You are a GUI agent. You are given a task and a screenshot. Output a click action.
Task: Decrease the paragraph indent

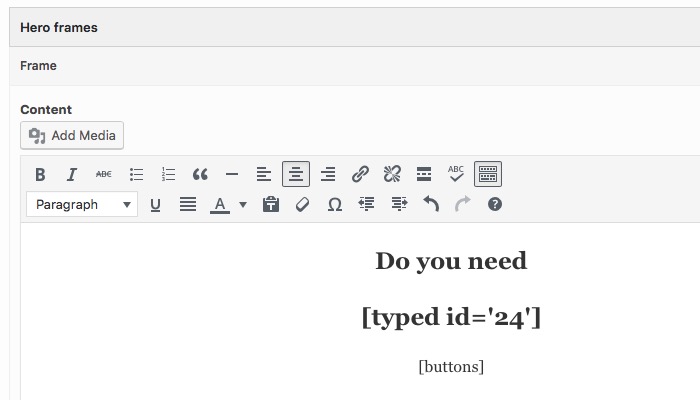367,204
